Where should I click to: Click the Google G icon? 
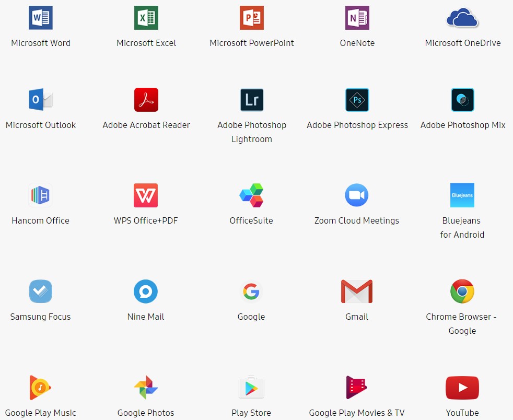click(251, 291)
